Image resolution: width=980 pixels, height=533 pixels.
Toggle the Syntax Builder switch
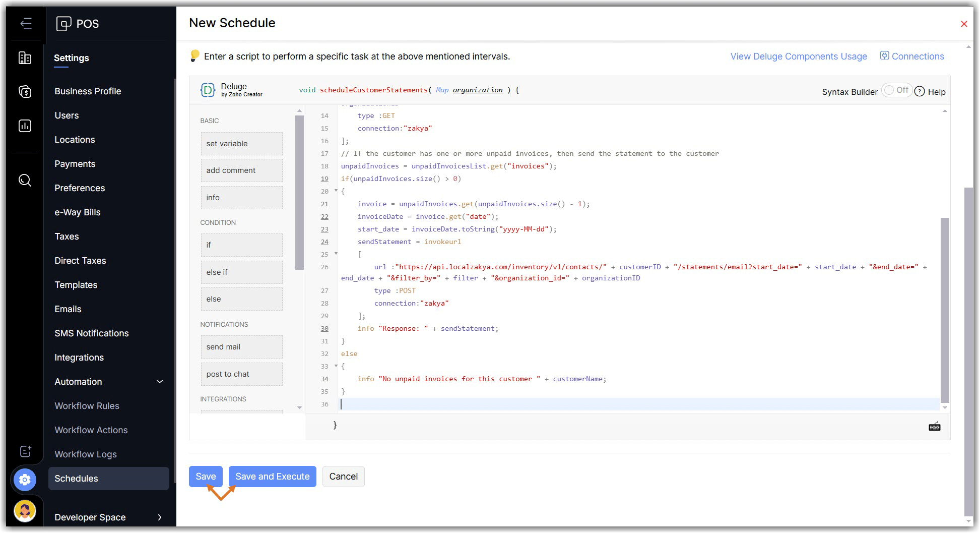[x=896, y=90]
